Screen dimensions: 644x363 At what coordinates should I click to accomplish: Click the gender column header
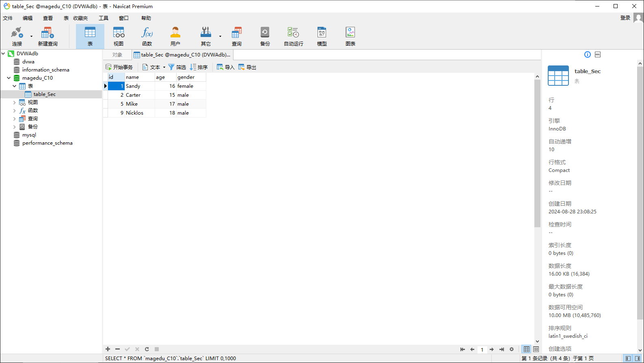click(191, 77)
